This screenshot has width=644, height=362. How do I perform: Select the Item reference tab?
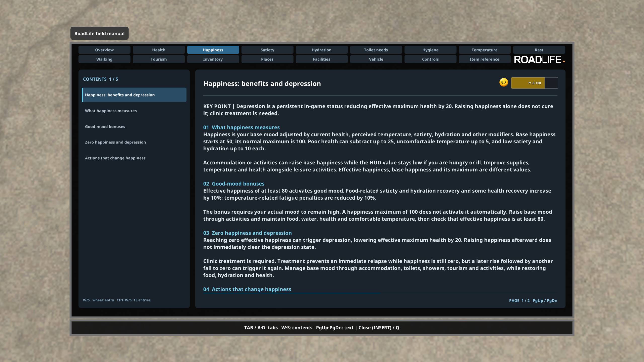coord(485,59)
